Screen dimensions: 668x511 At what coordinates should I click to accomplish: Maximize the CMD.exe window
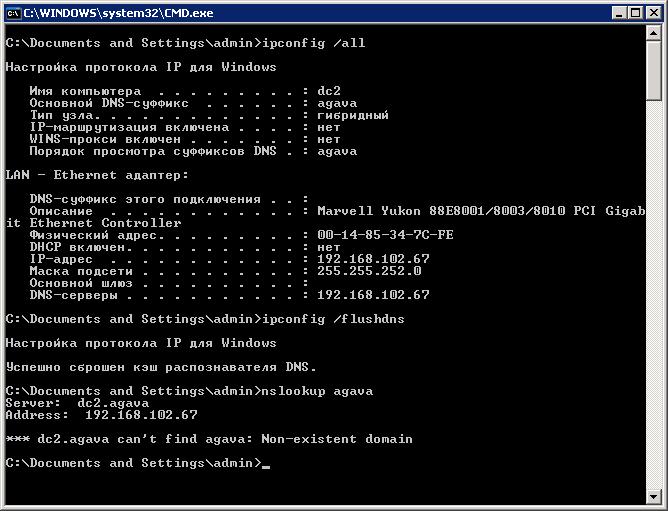635,13
